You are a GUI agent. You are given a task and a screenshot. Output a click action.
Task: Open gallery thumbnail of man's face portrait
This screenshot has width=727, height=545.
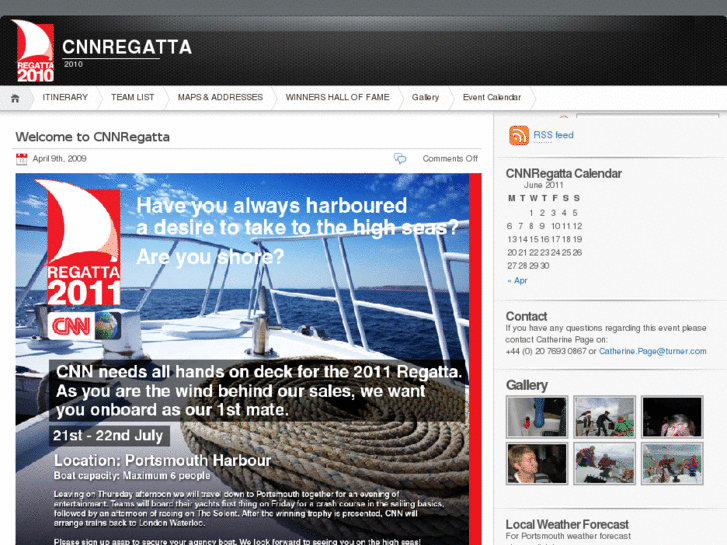coord(537,463)
